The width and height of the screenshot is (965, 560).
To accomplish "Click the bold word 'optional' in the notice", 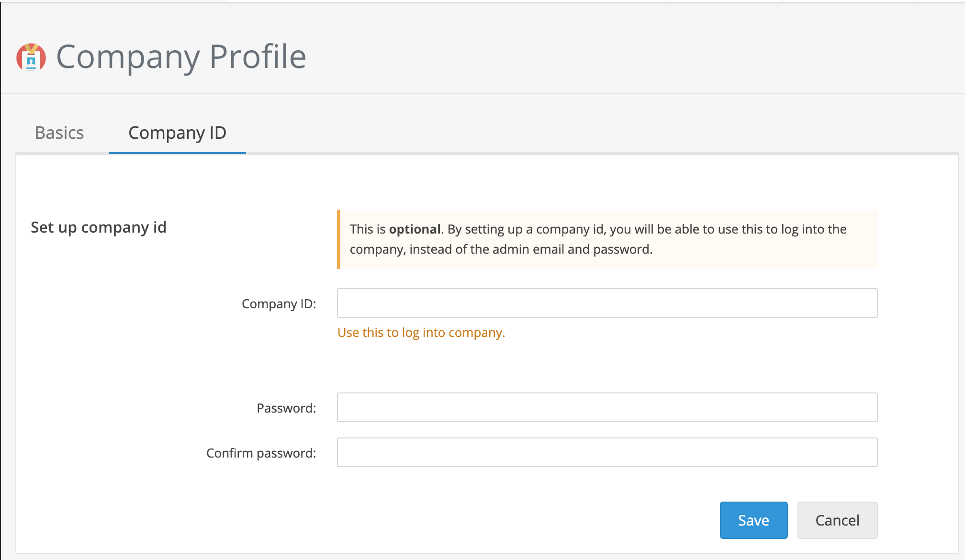I will click(415, 229).
